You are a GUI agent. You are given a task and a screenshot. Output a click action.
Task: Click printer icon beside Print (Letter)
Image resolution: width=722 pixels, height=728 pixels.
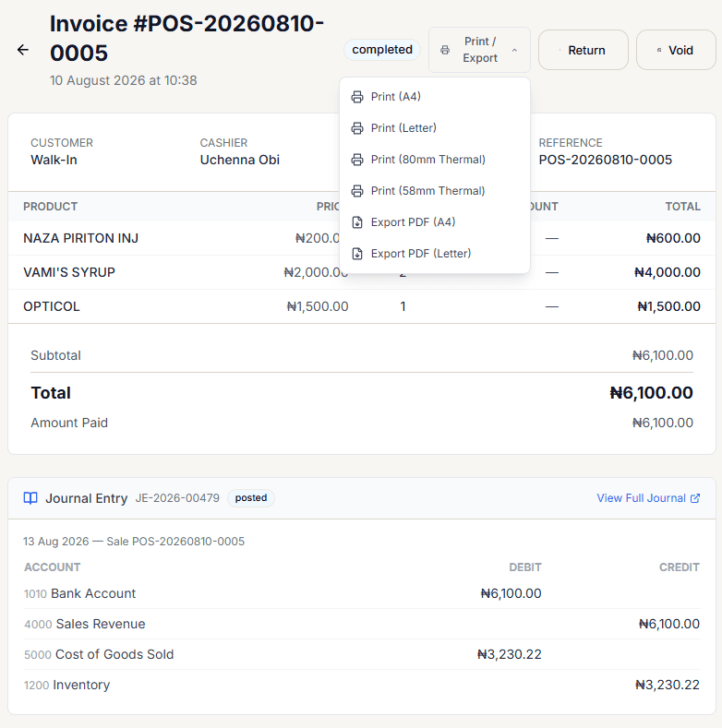coord(356,128)
